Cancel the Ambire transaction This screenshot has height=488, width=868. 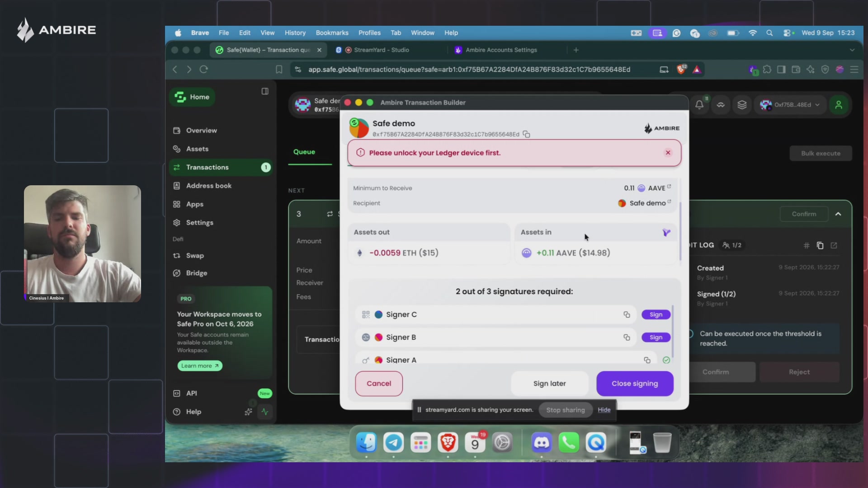click(379, 384)
